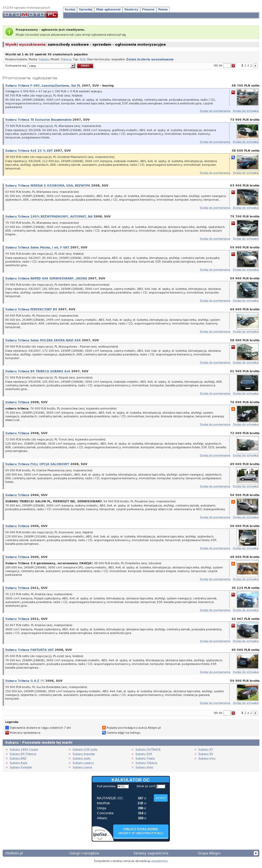Click the 'Kod pocztowy' input field
The image size is (262, 868).
click(123, 786)
